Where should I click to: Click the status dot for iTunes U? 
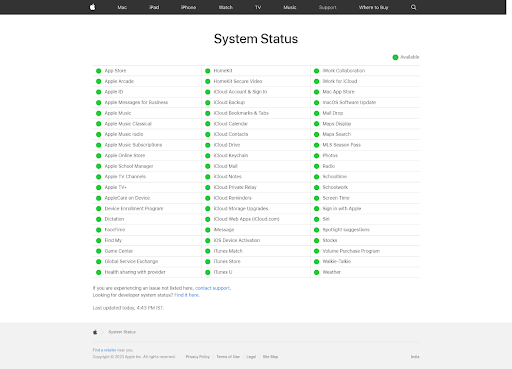(x=208, y=272)
